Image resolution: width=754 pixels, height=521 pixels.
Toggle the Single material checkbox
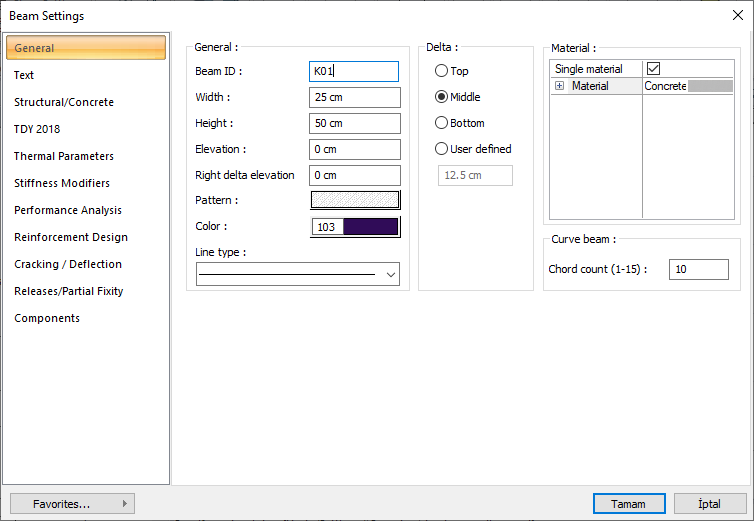[x=654, y=69]
